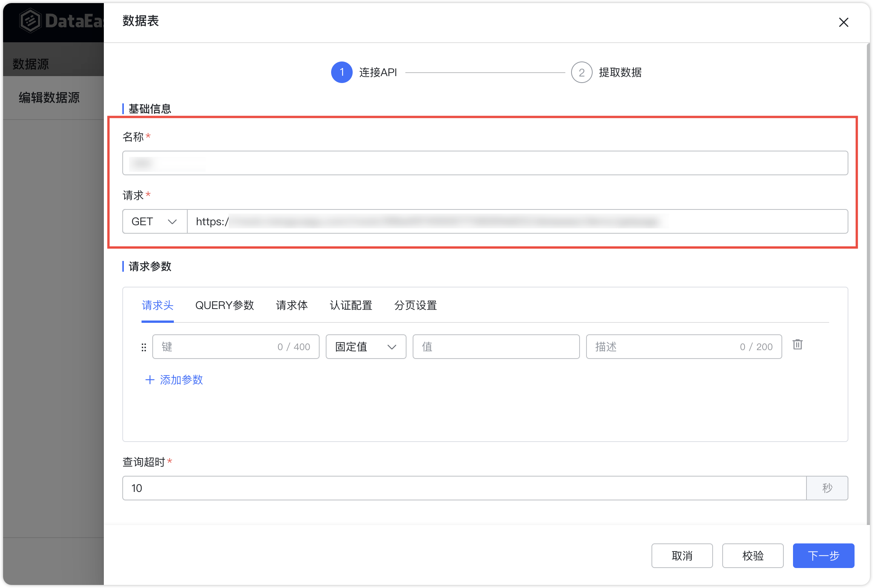The height and width of the screenshot is (588, 873).
Task: Click step 1 circle 连接API
Action: [342, 72]
